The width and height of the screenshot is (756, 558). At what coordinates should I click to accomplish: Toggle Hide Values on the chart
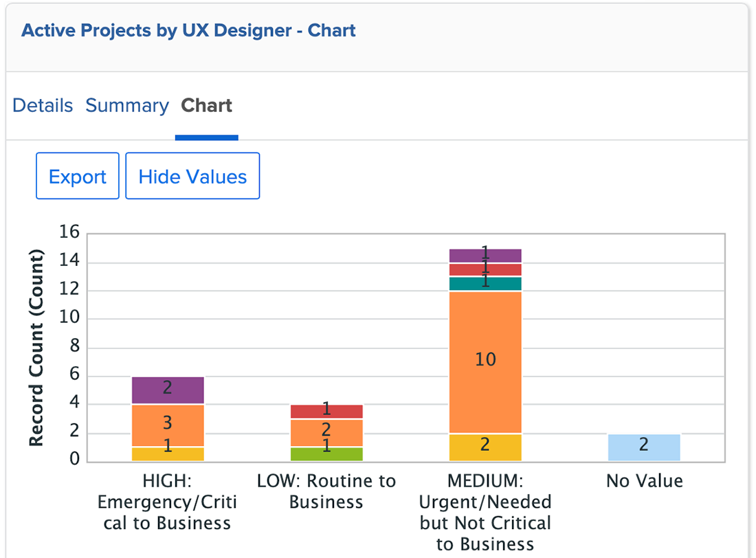pyautogui.click(x=192, y=177)
